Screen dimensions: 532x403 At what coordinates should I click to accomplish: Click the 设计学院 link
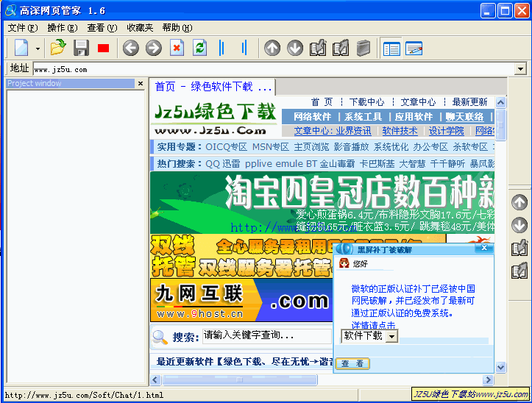446,131
